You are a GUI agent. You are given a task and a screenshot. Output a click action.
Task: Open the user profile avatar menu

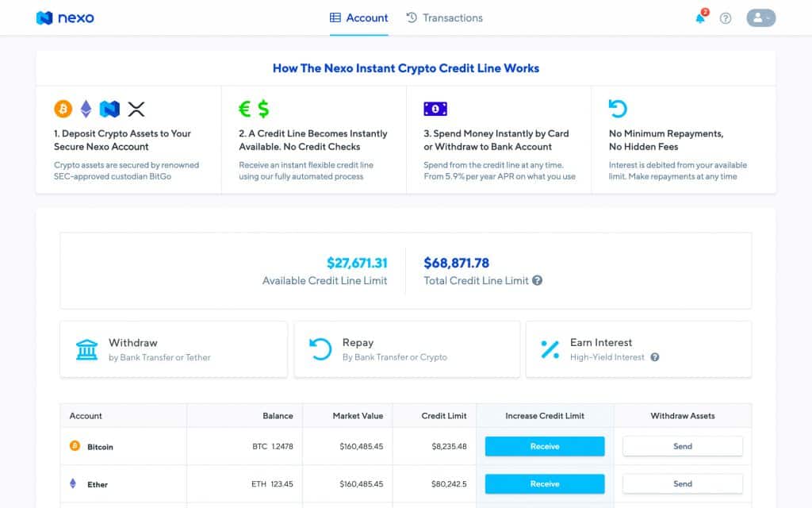click(x=760, y=17)
